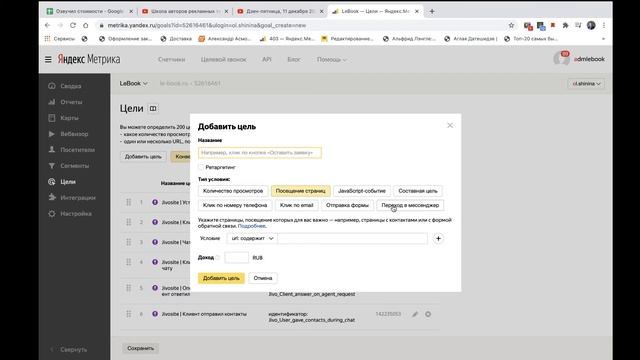Expand the ol.shinina account dropdown
The height and width of the screenshot is (360, 640).
click(x=587, y=84)
